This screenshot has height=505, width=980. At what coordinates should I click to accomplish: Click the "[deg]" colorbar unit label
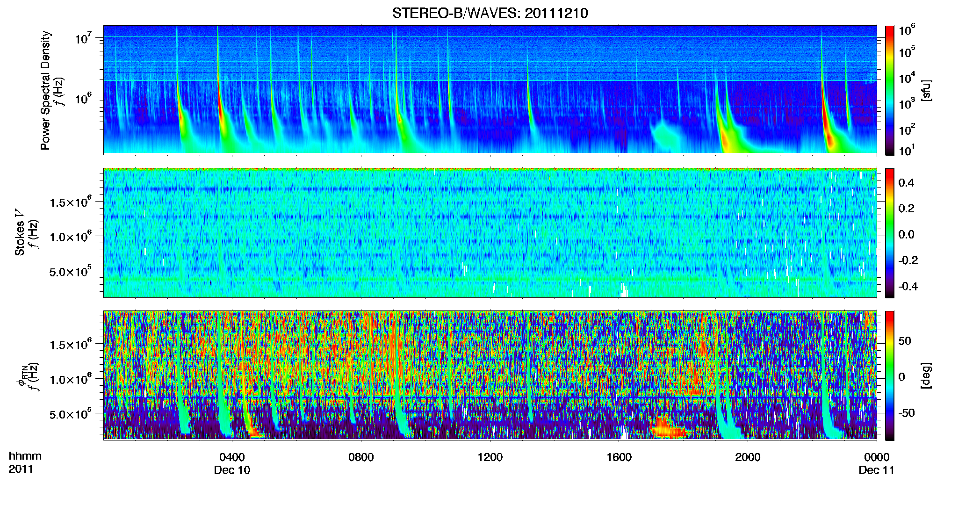click(926, 375)
